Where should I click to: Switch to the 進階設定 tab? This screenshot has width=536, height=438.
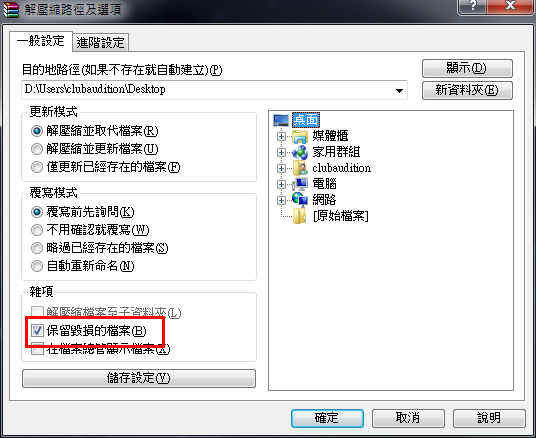[x=100, y=43]
